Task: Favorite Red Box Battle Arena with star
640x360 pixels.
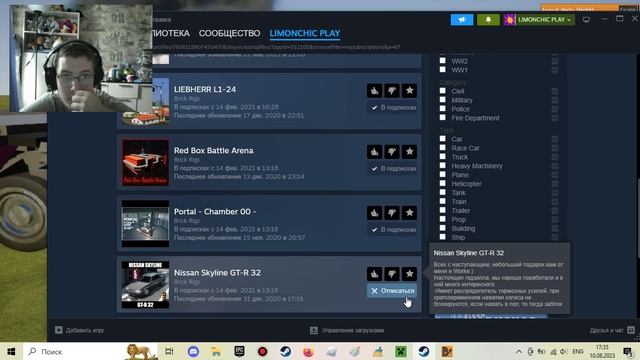Action: (409, 152)
